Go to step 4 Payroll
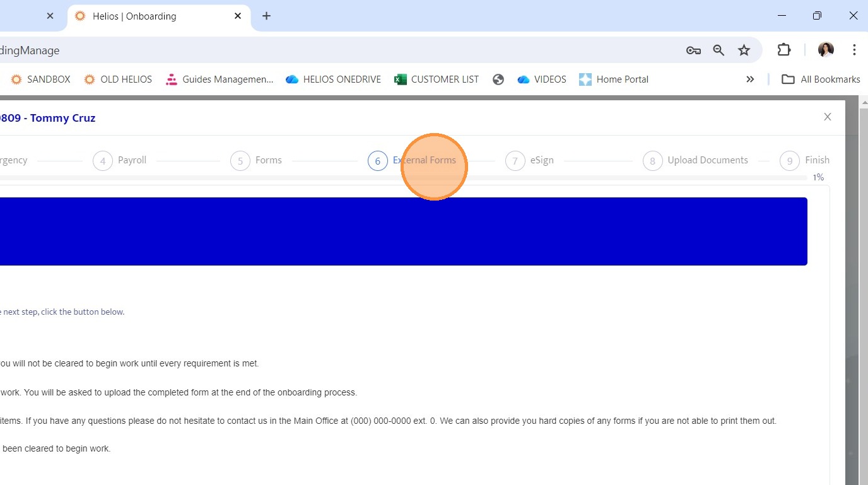This screenshot has width=868, height=485. click(120, 161)
